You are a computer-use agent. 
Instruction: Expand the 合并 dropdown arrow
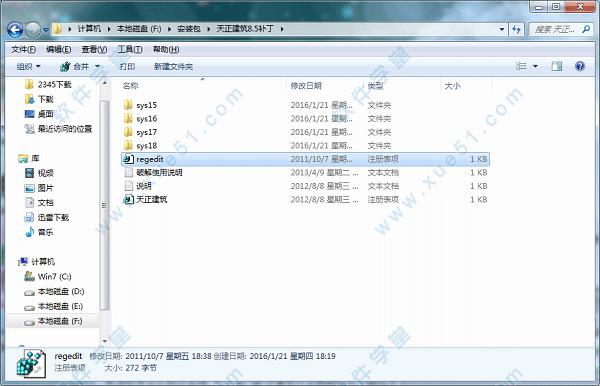click(97, 67)
